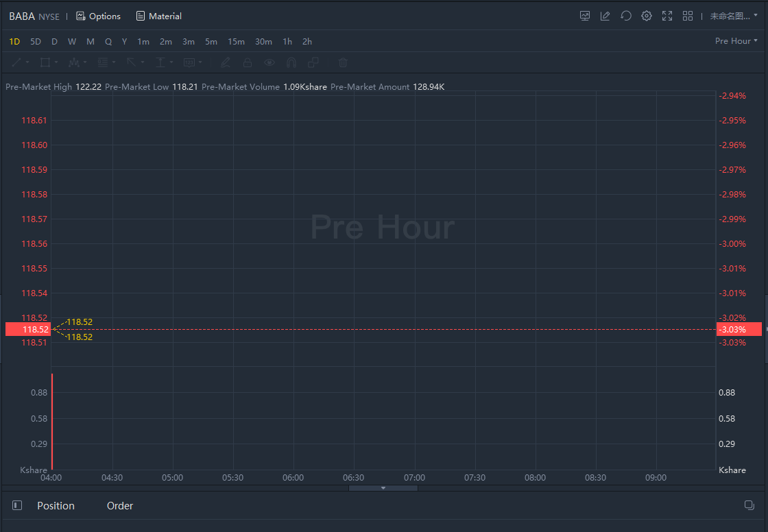
Task: Open the Order tab
Action: (120, 505)
